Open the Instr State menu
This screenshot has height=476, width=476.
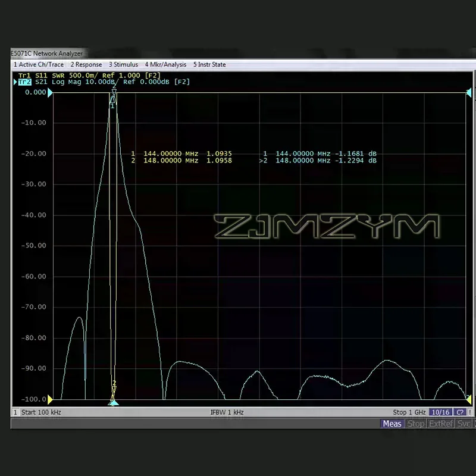pyautogui.click(x=209, y=64)
